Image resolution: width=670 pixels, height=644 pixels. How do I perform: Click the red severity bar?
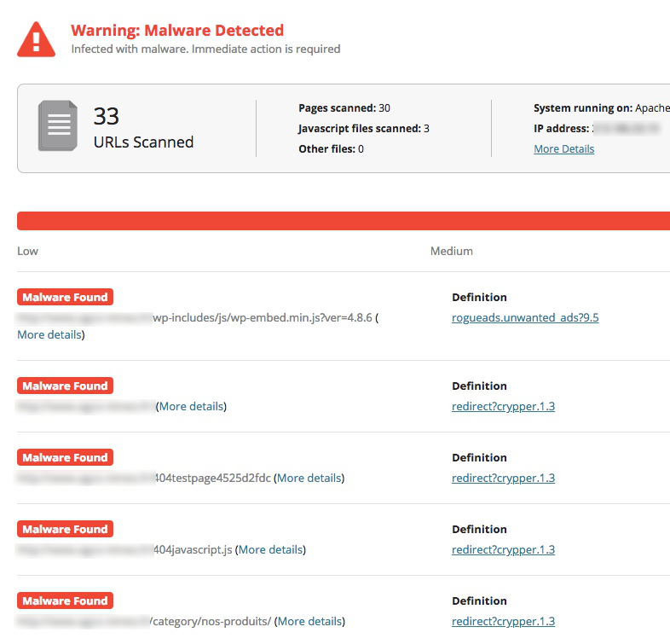pos(343,221)
